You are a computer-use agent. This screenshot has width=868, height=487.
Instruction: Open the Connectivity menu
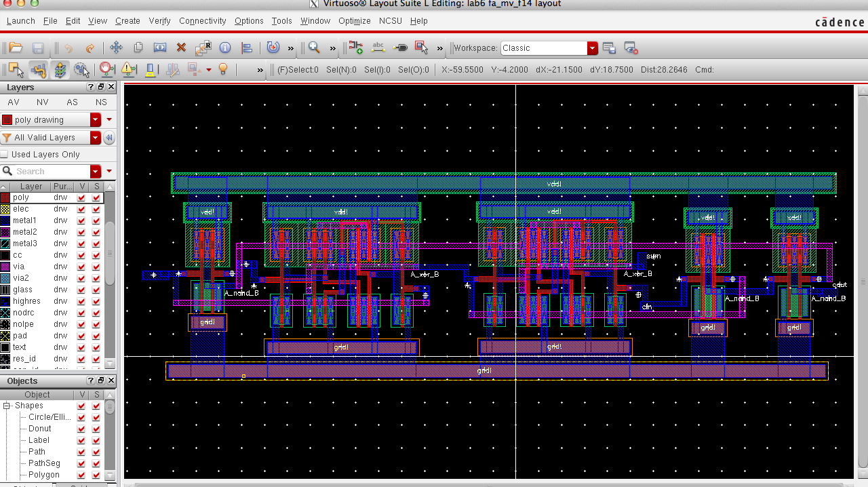202,21
